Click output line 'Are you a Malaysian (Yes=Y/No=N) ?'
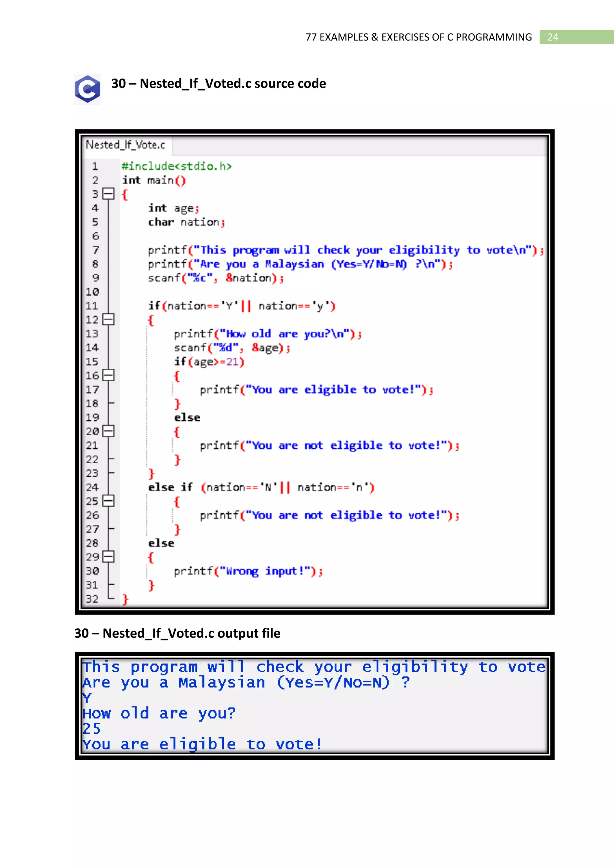614x868 pixels. [x=246, y=683]
